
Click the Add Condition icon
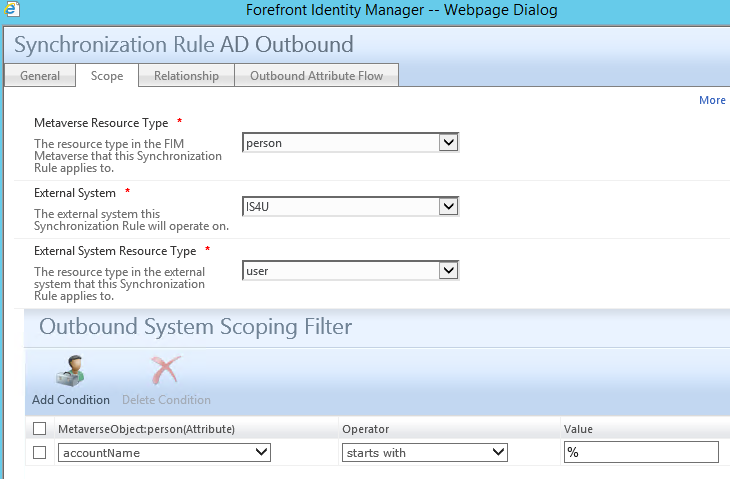pos(70,371)
